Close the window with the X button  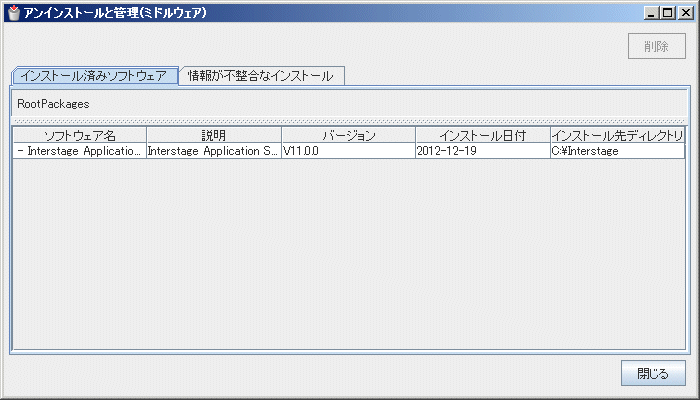pos(685,13)
